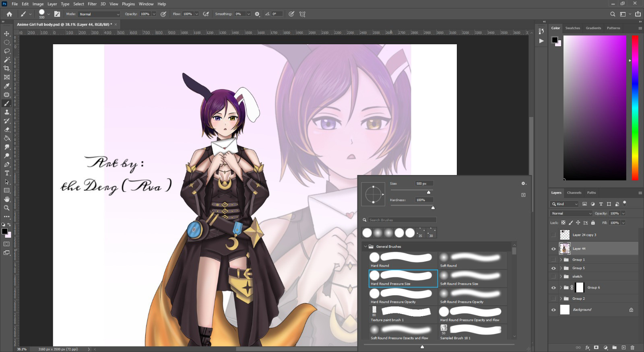This screenshot has height=352, width=644.
Task: Create new adjustment layer icon
Action: (605, 347)
